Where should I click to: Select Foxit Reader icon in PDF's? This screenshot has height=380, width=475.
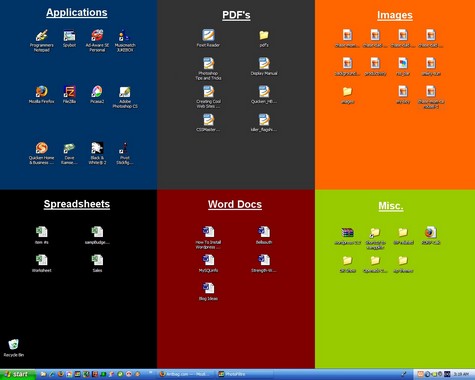(208, 38)
